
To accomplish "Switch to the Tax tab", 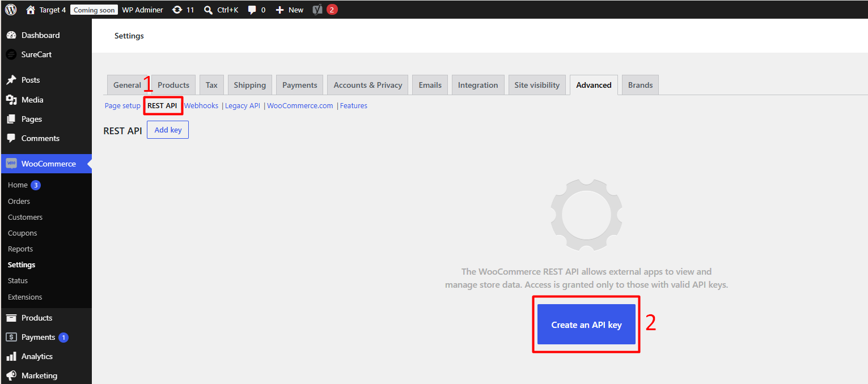I will (x=211, y=85).
